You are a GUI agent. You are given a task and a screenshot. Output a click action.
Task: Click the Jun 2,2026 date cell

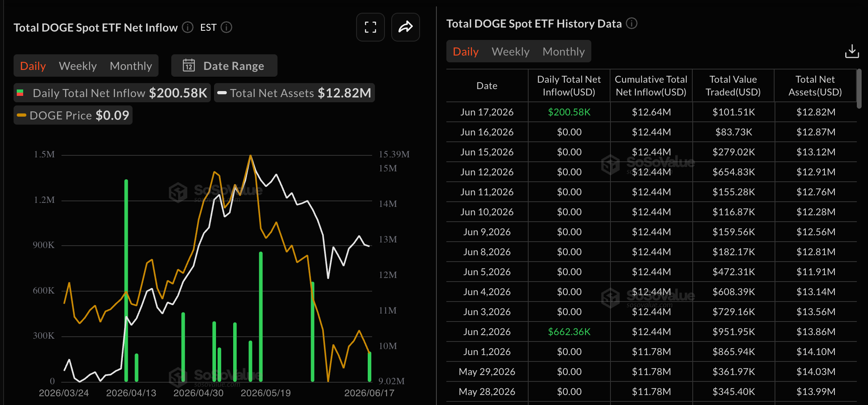[487, 332]
